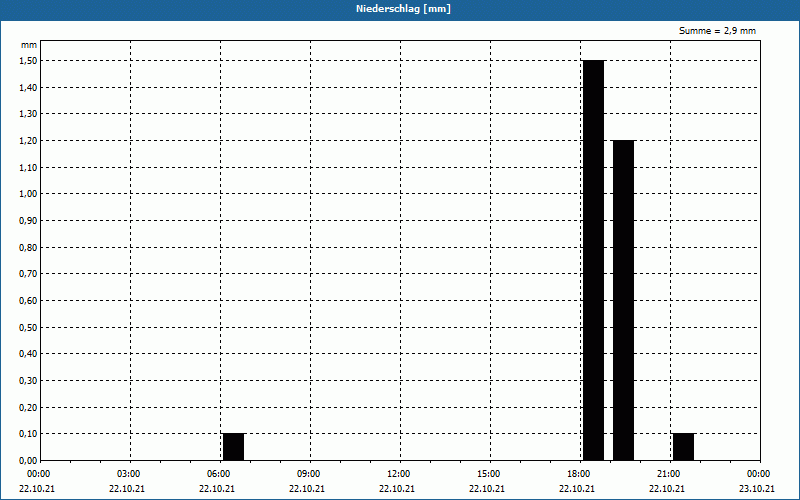Click y-axis value 1,50

tap(28, 61)
